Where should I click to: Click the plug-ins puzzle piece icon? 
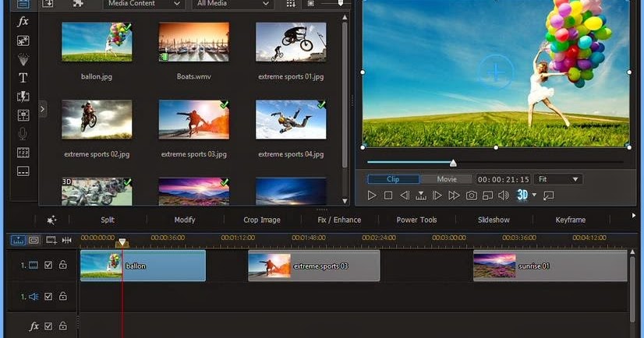point(78,4)
